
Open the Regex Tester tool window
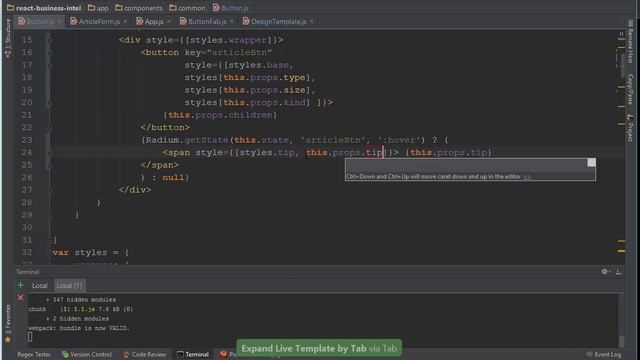[x=33, y=354]
